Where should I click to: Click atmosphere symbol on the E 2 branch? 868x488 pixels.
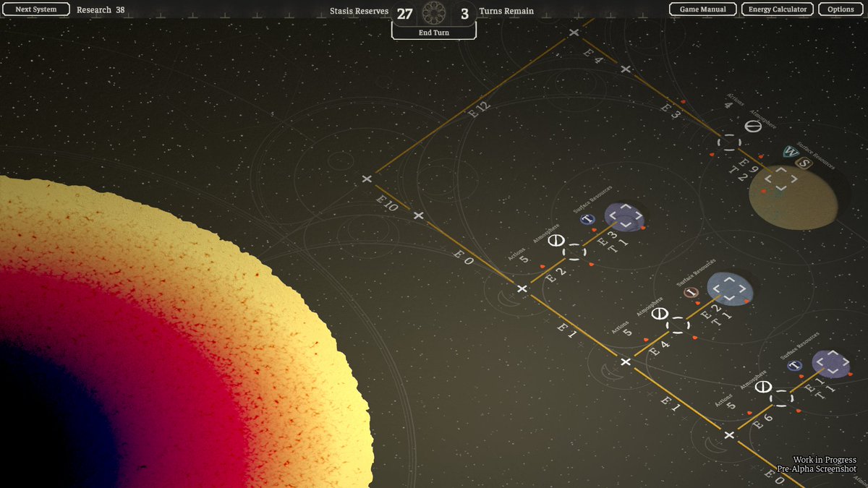(556, 240)
